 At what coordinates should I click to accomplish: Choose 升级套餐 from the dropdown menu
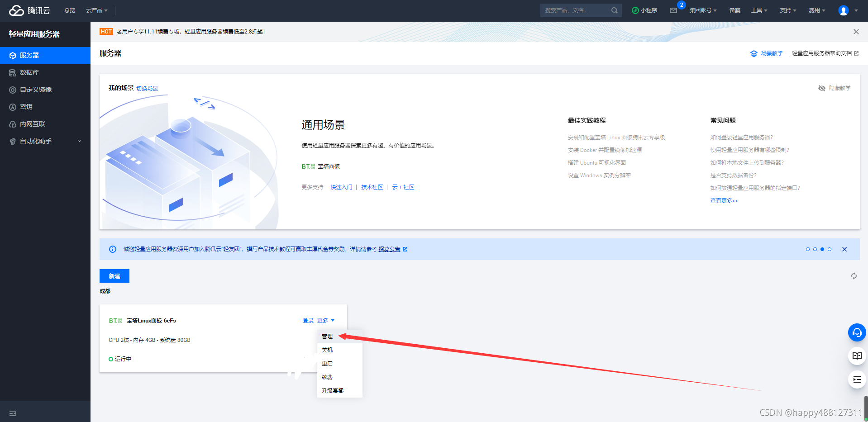tap(340, 391)
